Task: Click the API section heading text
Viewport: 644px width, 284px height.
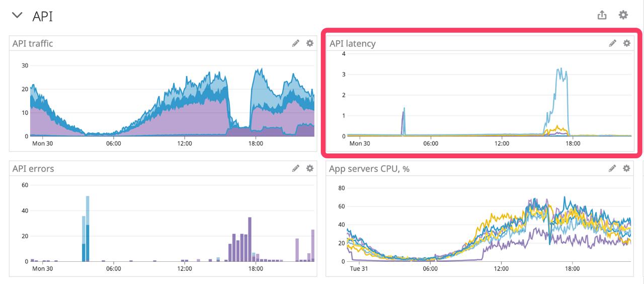Action: pyautogui.click(x=42, y=16)
